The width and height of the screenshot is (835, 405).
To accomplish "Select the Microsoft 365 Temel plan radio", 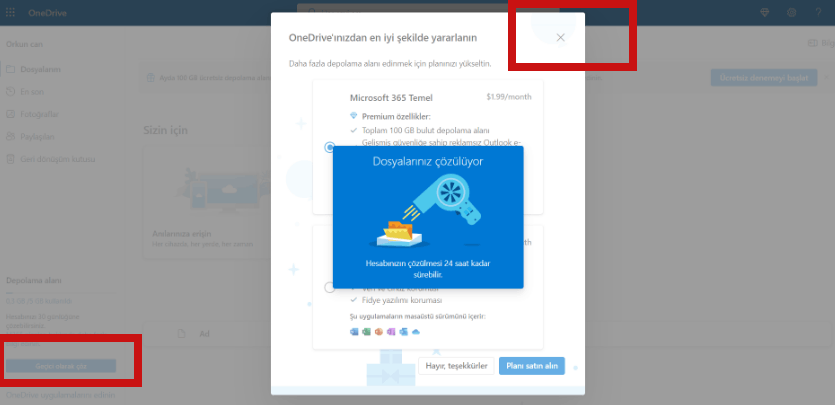I will click(x=330, y=147).
